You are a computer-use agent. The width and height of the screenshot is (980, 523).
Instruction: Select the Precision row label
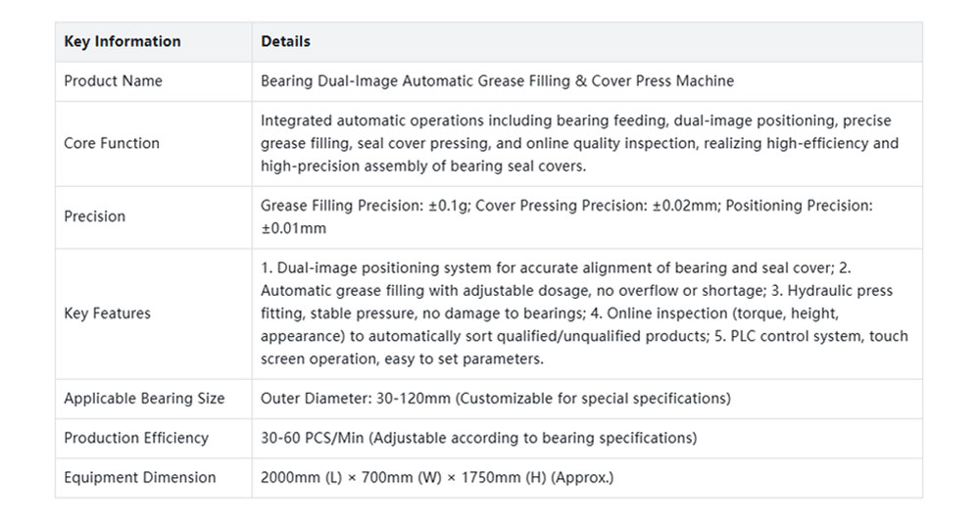point(94,216)
